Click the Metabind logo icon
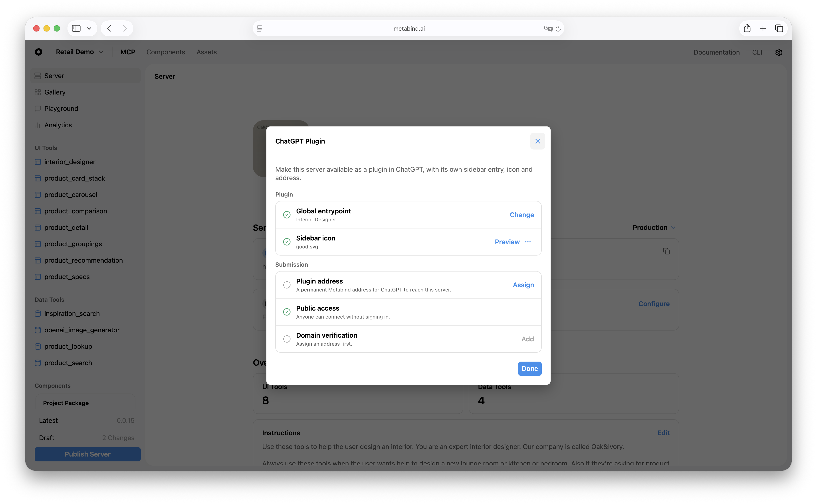The width and height of the screenshot is (817, 504). pos(38,52)
